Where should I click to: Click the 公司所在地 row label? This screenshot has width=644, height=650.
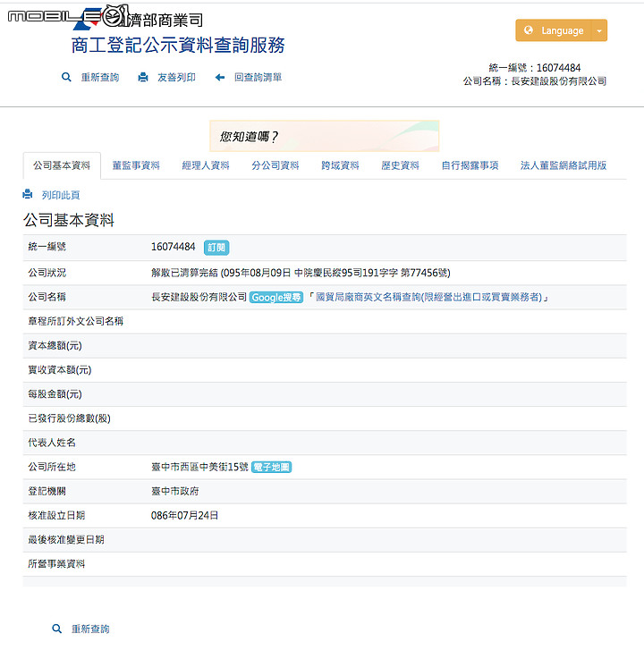point(52,467)
